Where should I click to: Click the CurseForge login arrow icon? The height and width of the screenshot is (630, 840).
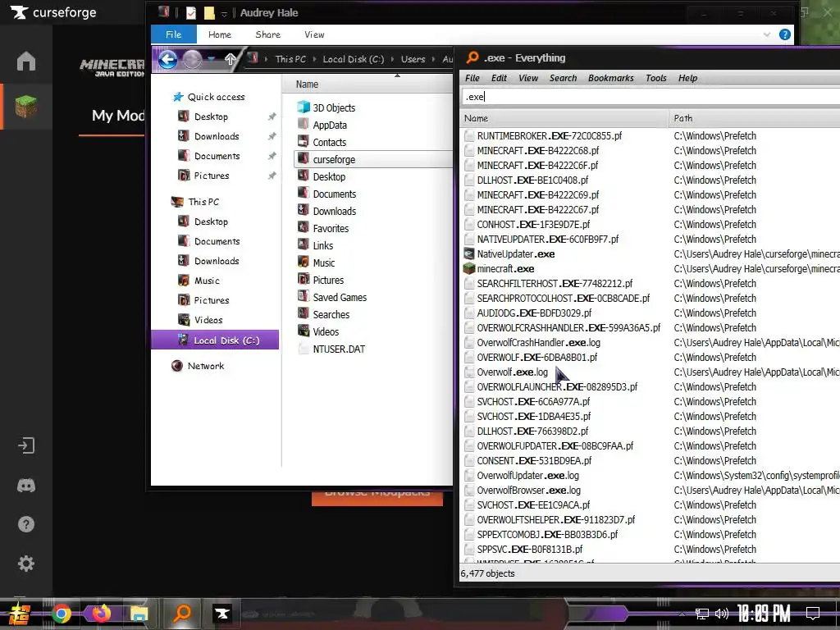pyautogui.click(x=25, y=445)
